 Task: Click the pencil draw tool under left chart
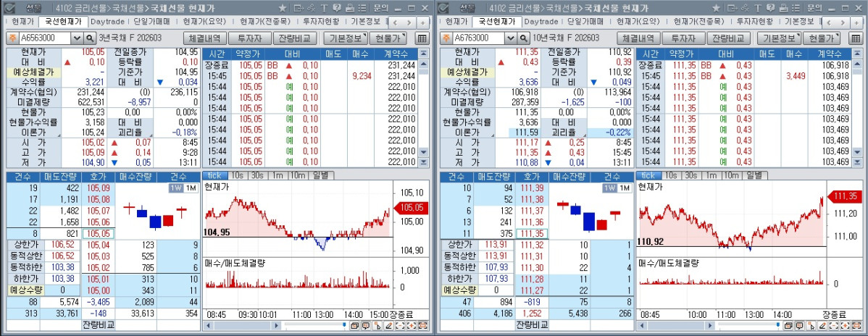click(389, 325)
